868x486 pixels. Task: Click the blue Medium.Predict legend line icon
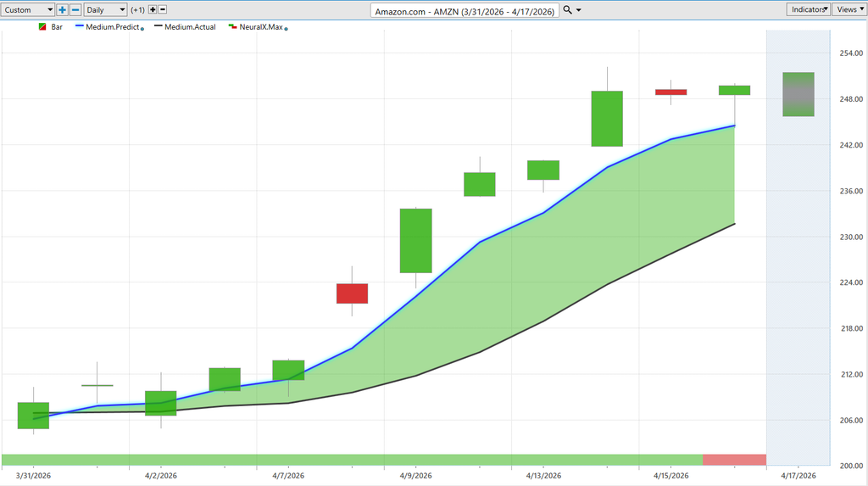coord(82,27)
